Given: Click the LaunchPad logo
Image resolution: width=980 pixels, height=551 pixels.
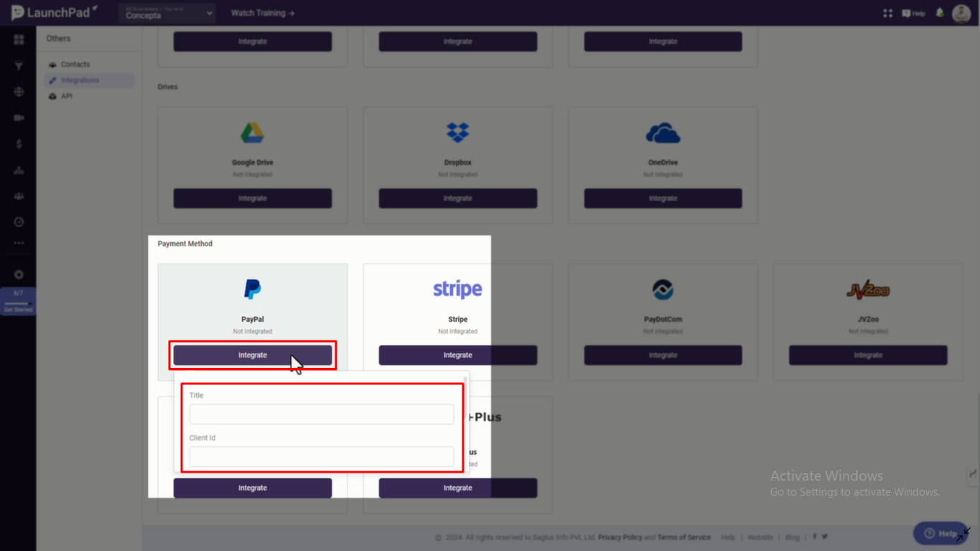Looking at the screenshot, I should point(54,12).
